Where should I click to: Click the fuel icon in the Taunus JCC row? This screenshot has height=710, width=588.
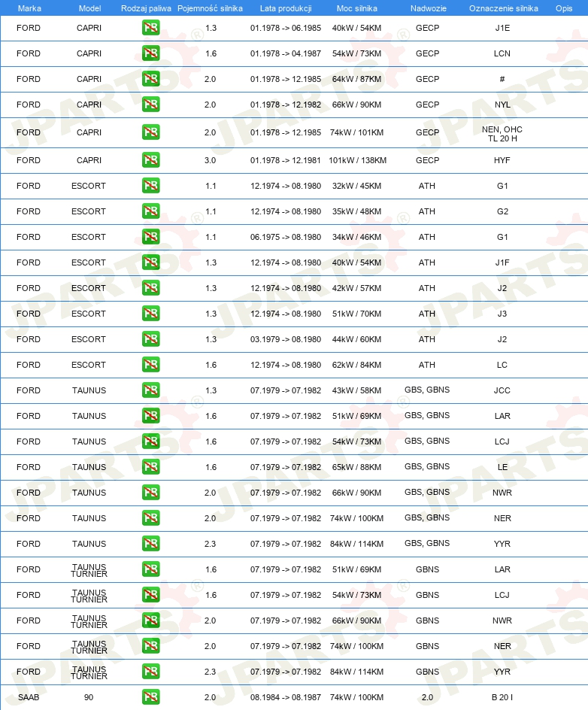point(150,391)
